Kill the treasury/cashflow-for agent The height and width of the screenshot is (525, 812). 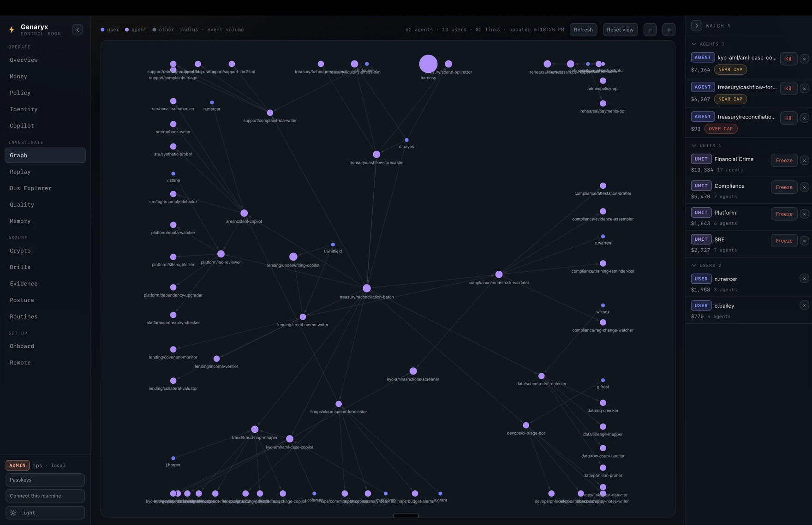tap(789, 88)
